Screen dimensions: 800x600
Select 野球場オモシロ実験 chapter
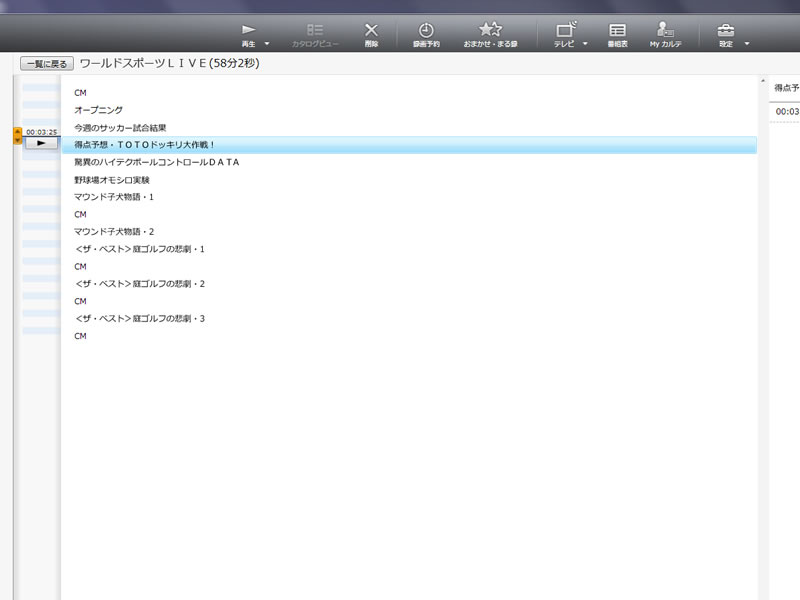111,180
